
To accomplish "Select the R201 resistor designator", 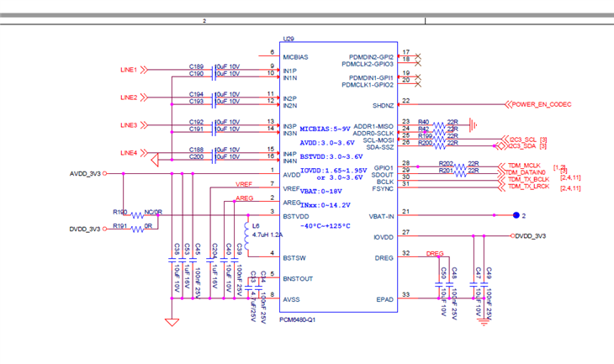I will click(446, 171).
